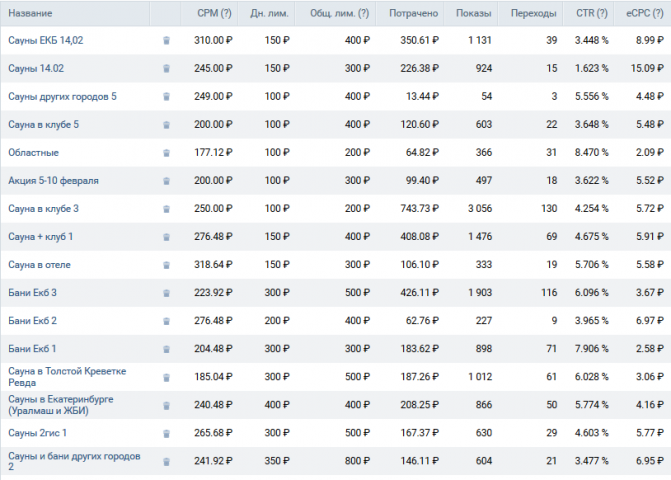Delete Сауна в Толстой Креветке Ревда via trash
671x480 pixels.
166,377
